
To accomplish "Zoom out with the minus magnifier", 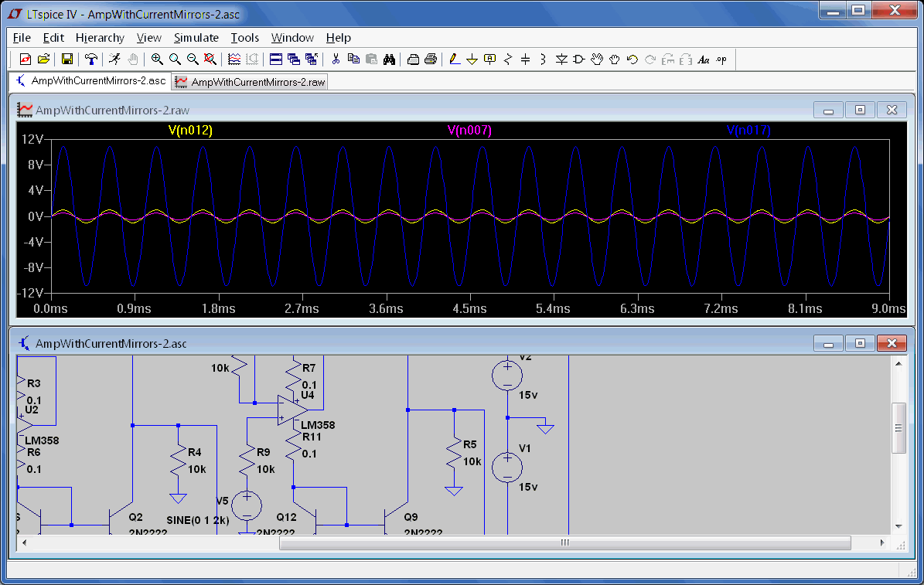I will click(193, 59).
